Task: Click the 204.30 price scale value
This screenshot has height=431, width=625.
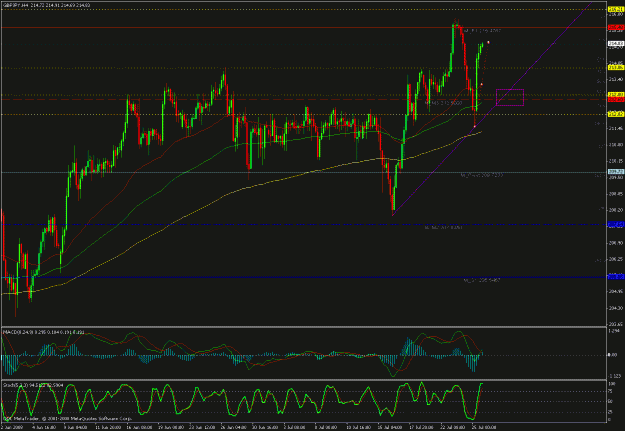Action: click(x=616, y=308)
